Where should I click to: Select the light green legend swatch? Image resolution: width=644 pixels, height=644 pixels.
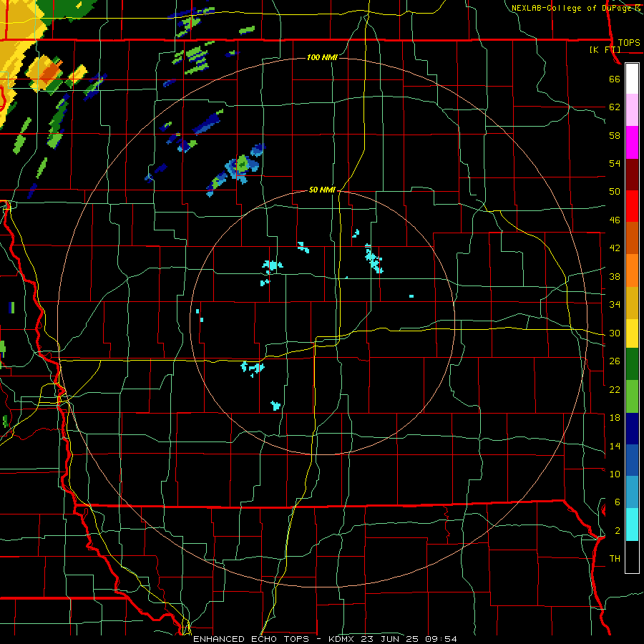coord(632,396)
